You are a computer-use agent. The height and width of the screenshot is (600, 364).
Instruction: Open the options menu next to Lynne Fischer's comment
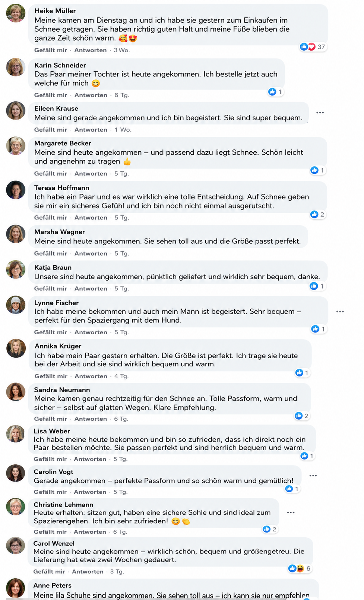tap(340, 312)
